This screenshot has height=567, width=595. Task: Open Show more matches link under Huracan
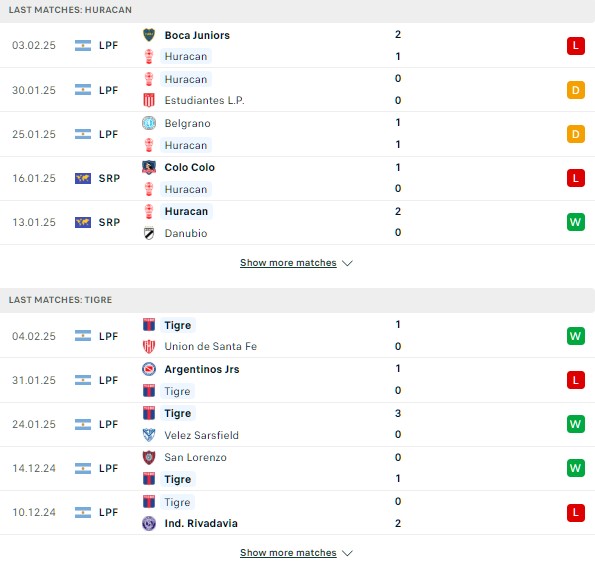coord(288,263)
